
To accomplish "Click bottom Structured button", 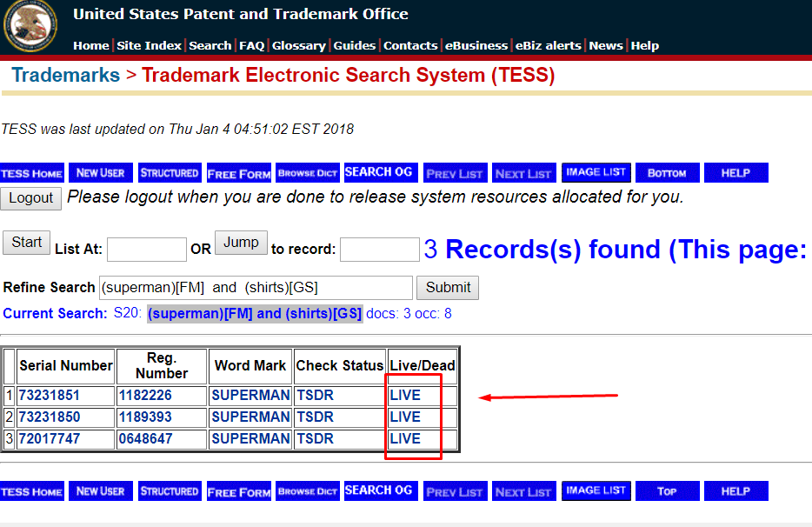I will (170, 490).
